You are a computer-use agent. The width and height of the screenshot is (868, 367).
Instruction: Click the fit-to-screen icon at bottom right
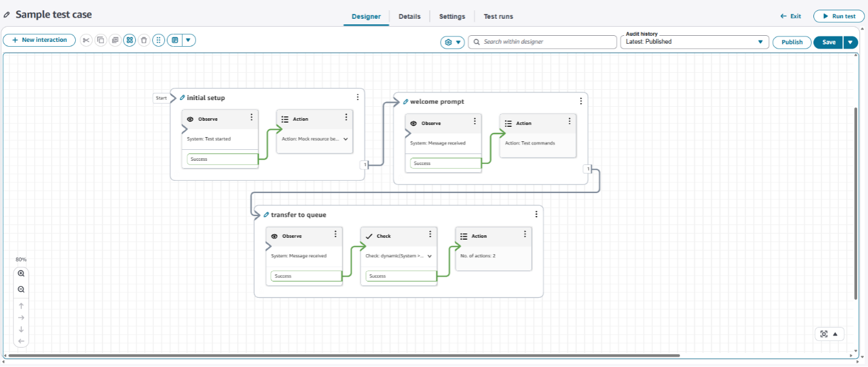coord(824,334)
